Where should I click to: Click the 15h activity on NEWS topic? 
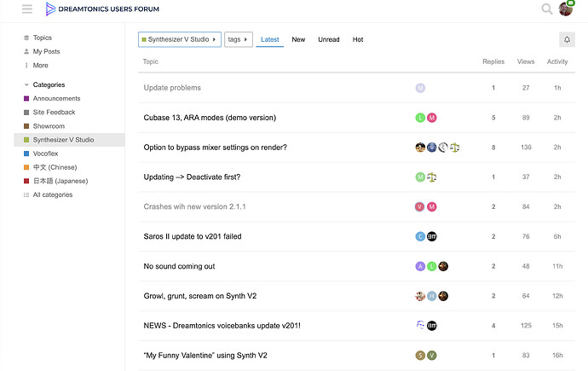[557, 326]
